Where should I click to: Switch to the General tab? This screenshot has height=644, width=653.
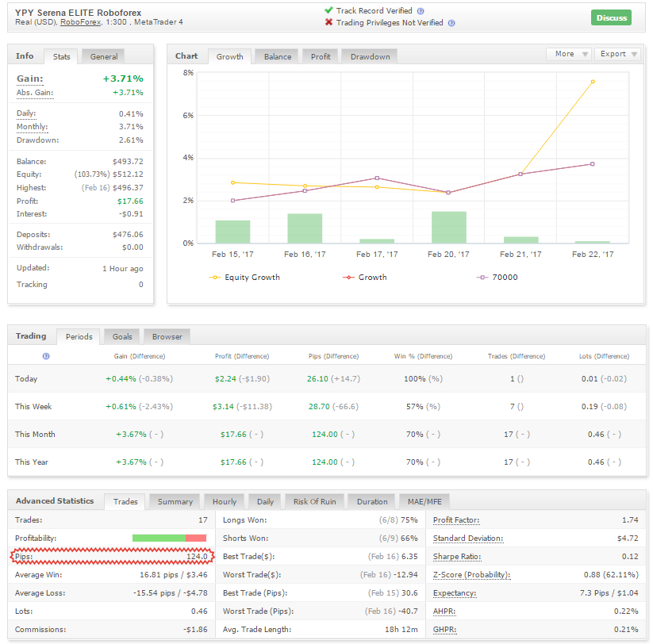[104, 57]
